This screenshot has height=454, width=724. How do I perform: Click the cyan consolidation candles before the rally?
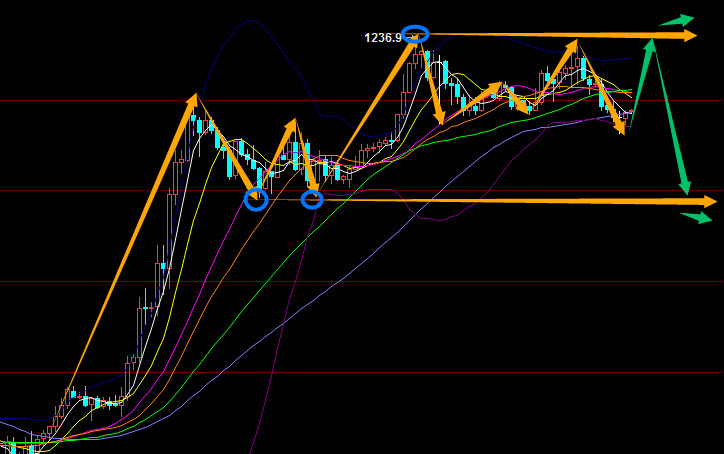point(99,401)
